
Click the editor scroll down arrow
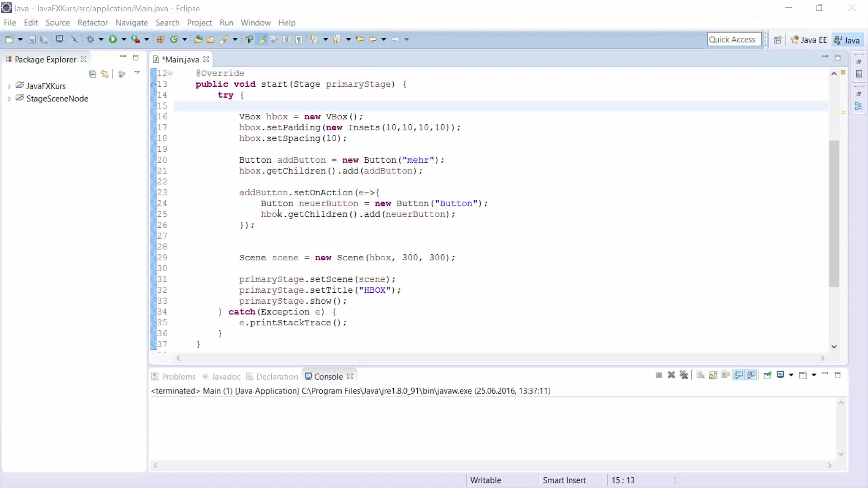(x=834, y=347)
